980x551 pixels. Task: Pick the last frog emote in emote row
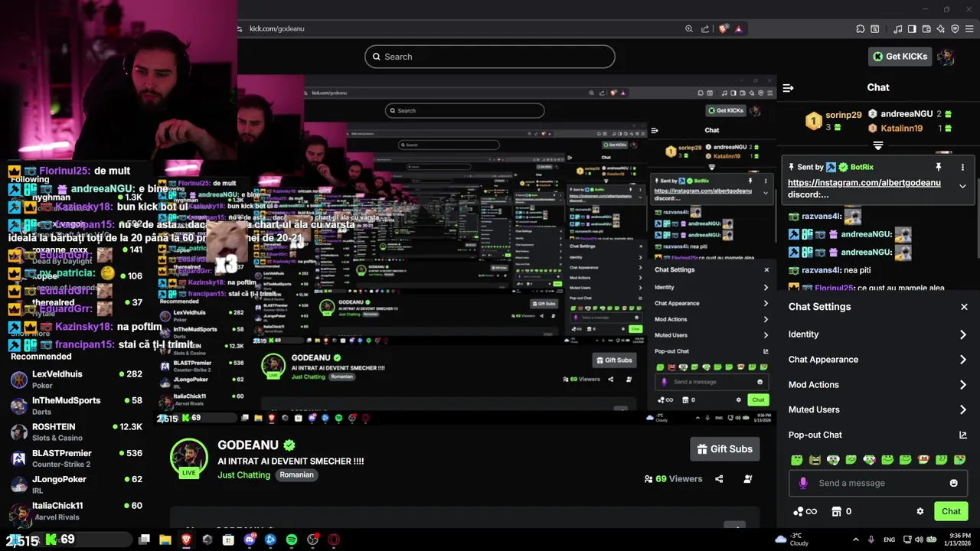click(x=961, y=460)
